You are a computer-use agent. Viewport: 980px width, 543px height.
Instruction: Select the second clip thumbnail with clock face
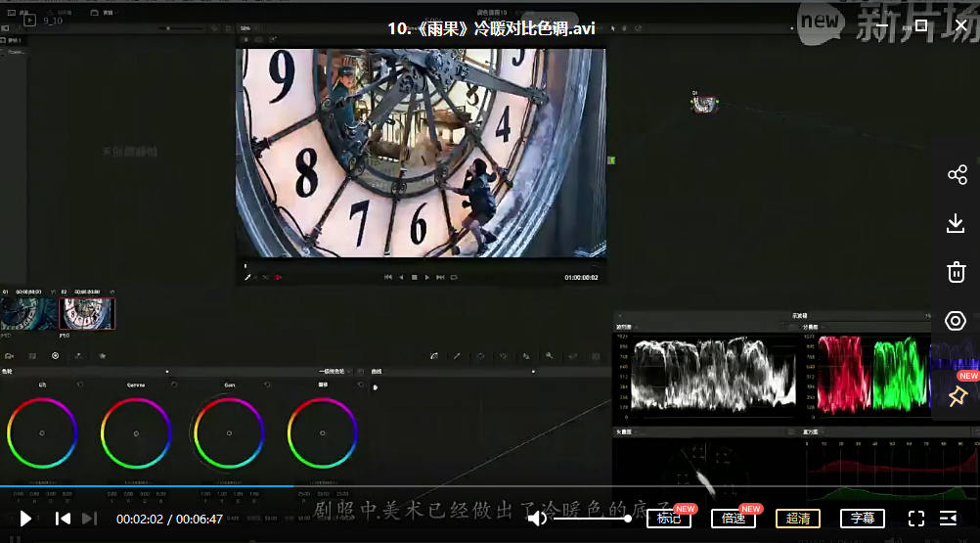[x=87, y=313]
